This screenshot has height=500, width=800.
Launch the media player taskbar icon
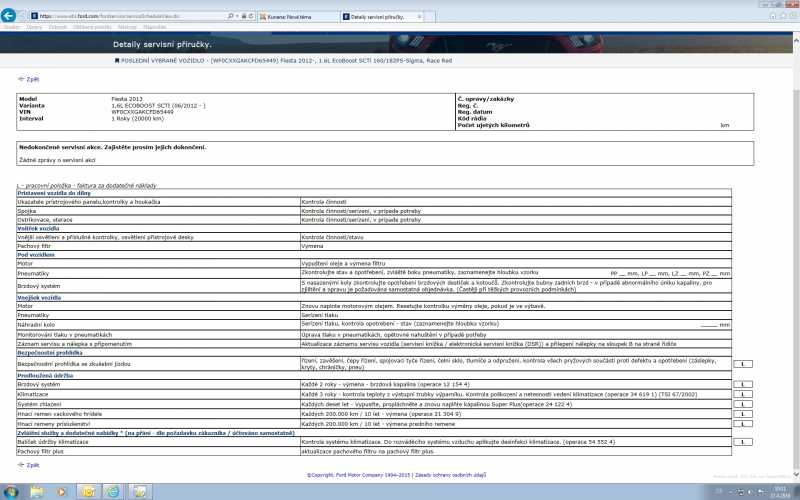coord(62,492)
